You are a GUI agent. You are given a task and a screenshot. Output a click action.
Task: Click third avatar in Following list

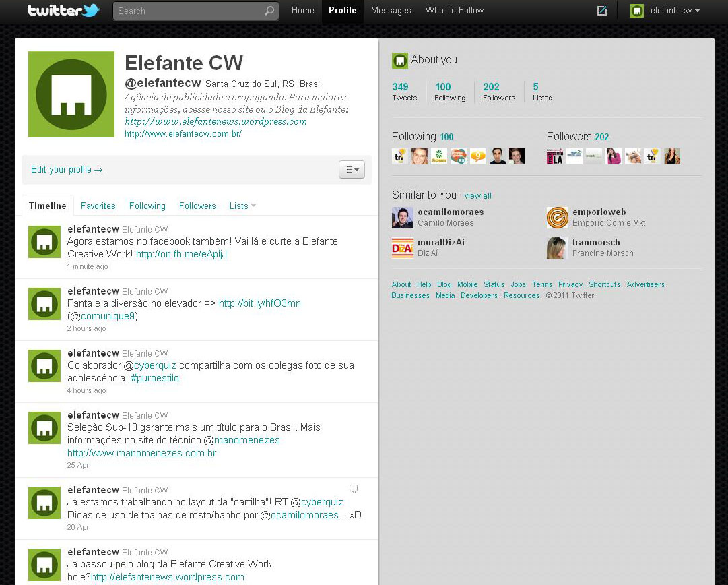click(x=438, y=156)
